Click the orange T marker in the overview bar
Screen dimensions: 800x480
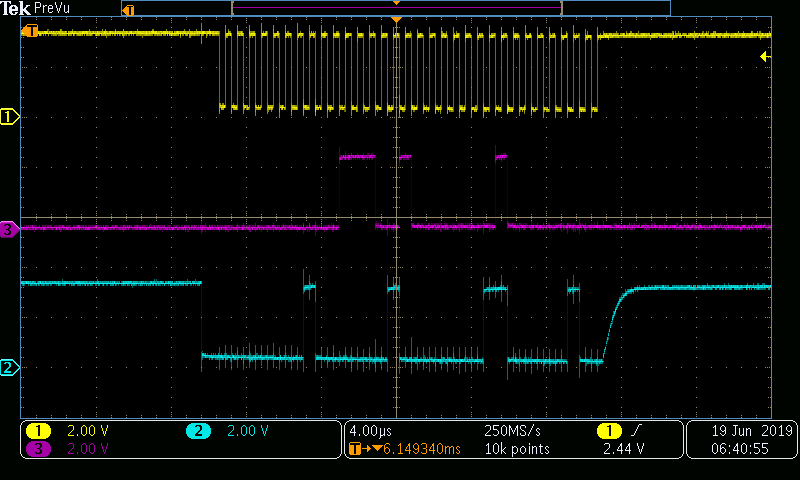(x=129, y=10)
